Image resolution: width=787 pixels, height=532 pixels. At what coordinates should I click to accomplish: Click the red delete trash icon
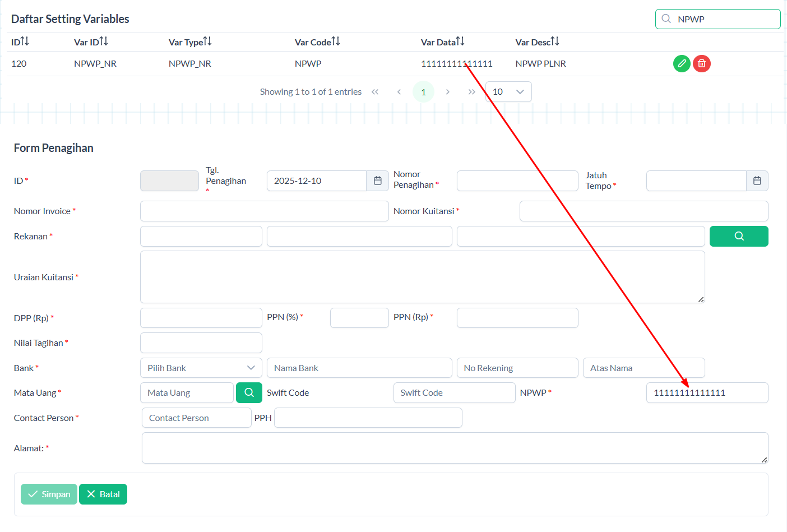click(702, 64)
